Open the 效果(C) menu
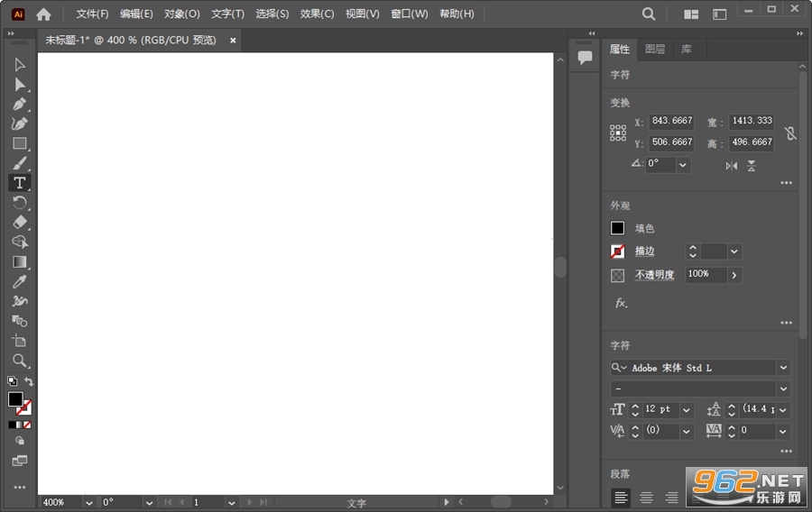 (x=317, y=14)
